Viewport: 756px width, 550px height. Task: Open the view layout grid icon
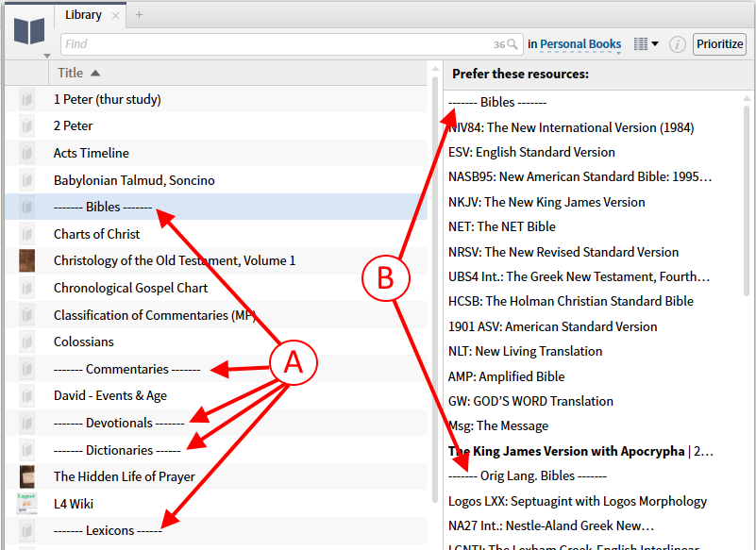point(640,43)
